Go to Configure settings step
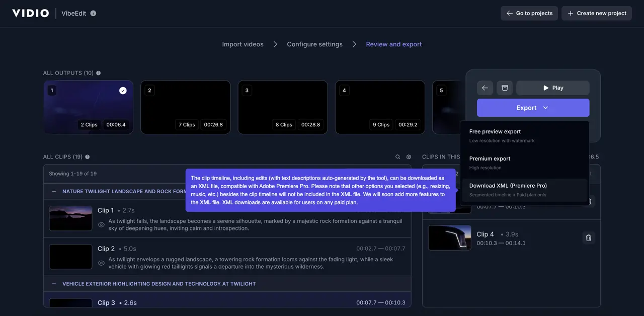 [314, 44]
